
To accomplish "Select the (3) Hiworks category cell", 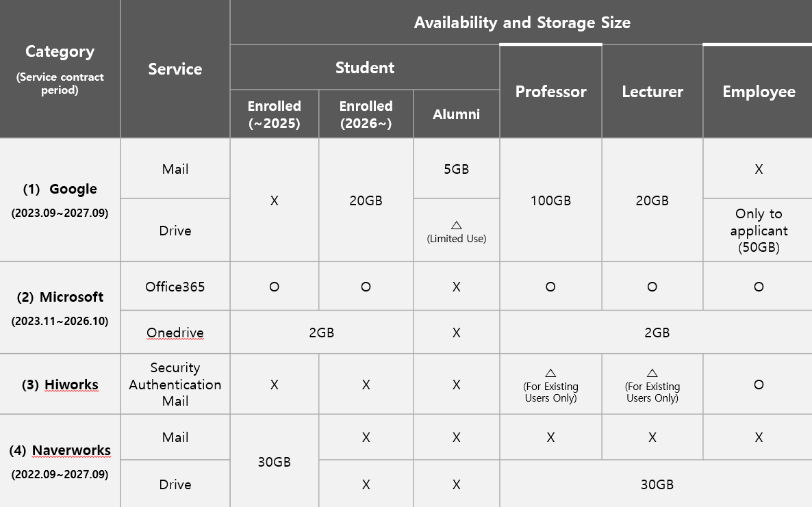I will pyautogui.click(x=60, y=385).
